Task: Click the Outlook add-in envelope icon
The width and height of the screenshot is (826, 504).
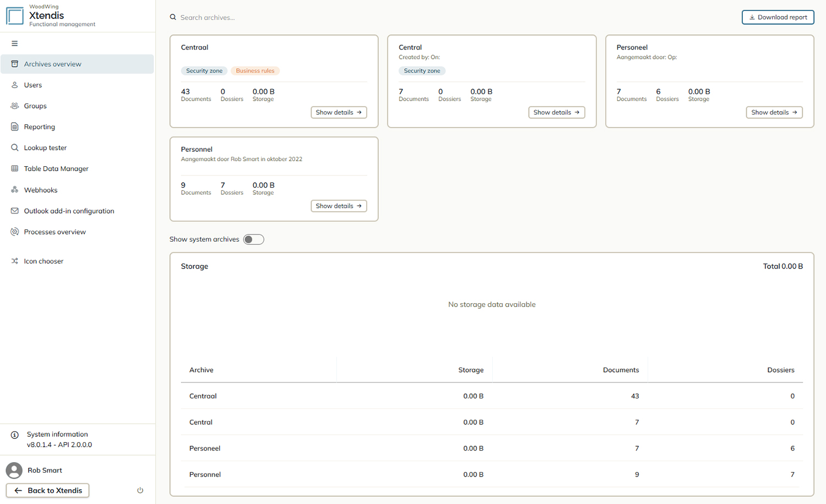Action: [x=15, y=211]
